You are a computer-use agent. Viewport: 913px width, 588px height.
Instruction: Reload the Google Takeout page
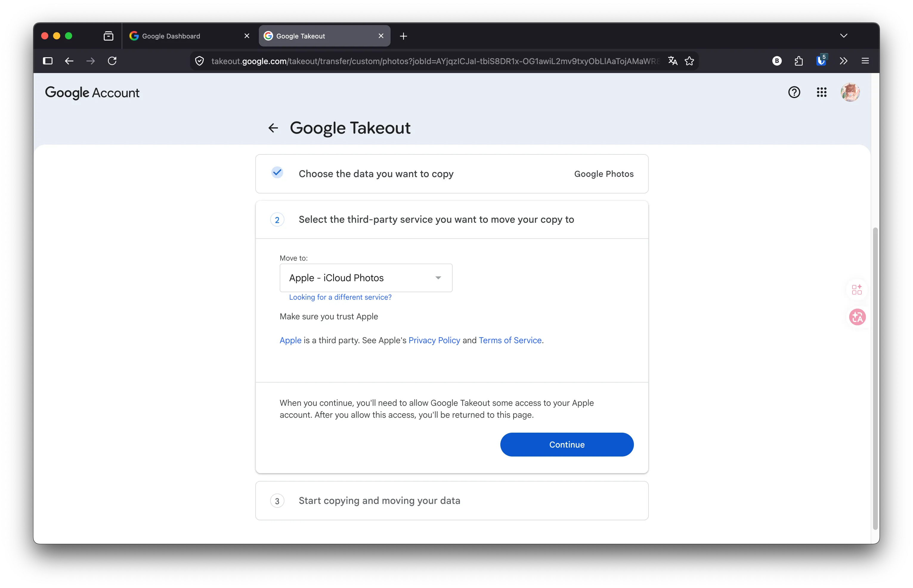[x=112, y=61]
